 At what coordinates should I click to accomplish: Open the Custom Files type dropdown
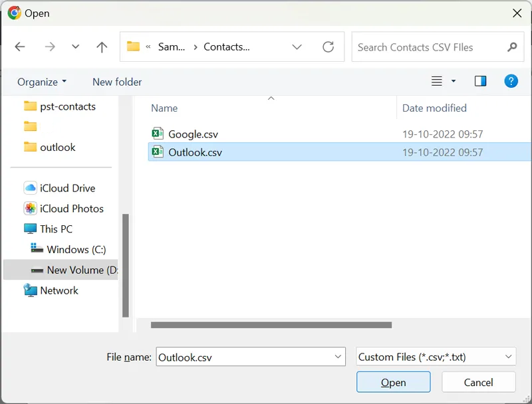pos(436,357)
